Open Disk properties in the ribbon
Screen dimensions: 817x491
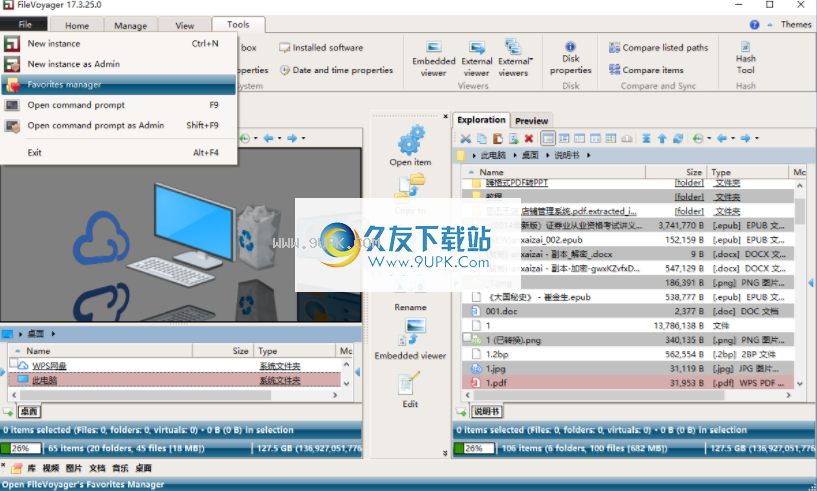(x=571, y=58)
